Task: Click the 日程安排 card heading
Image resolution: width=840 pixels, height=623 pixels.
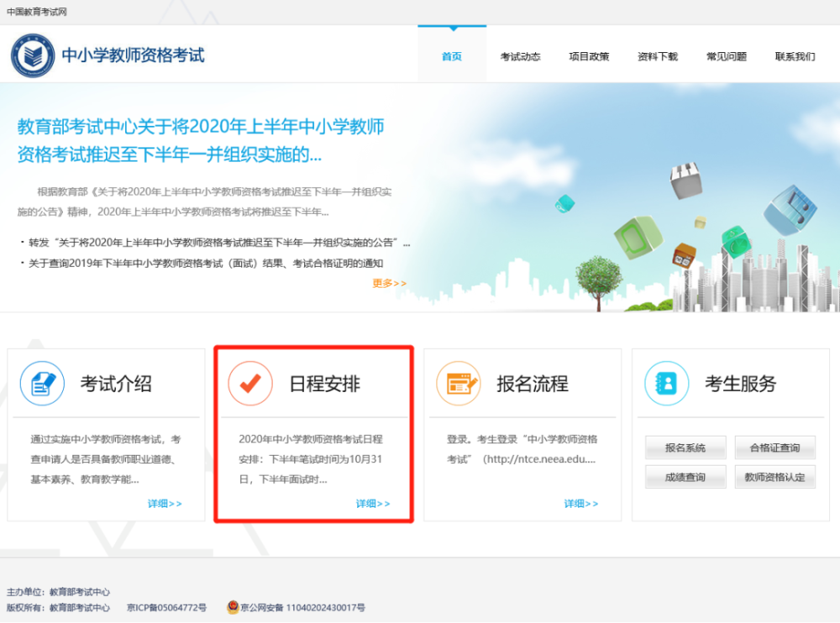Action: [324, 384]
